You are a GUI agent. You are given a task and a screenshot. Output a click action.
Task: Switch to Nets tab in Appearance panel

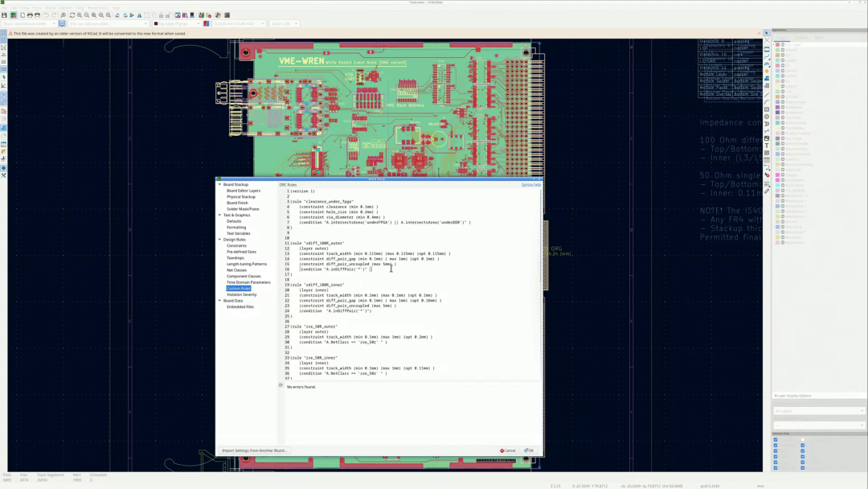coord(819,38)
